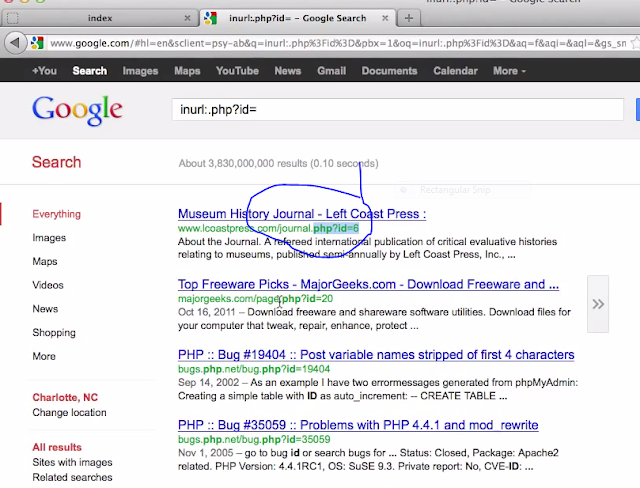The image size is (640, 488).
Task: Filter results by Shopping in sidebar
Action: [x=54, y=333]
